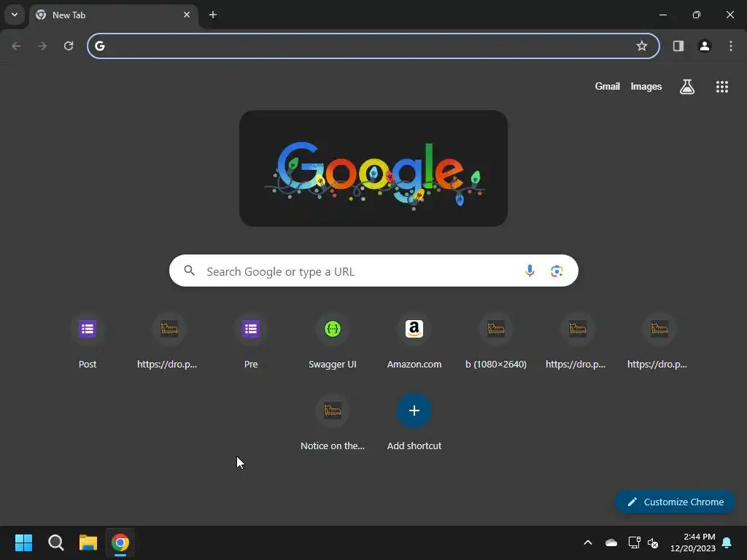Open the tab search dropdown arrow

click(15, 15)
